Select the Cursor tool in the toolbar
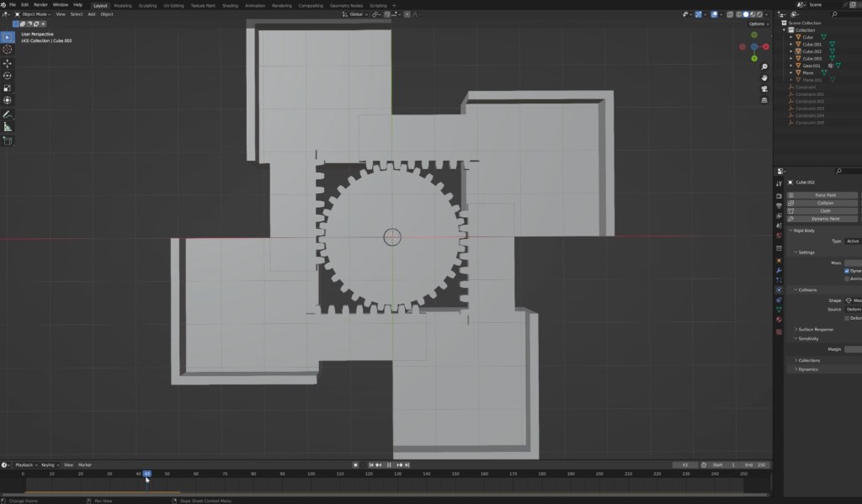The height and width of the screenshot is (504, 862). (8, 50)
